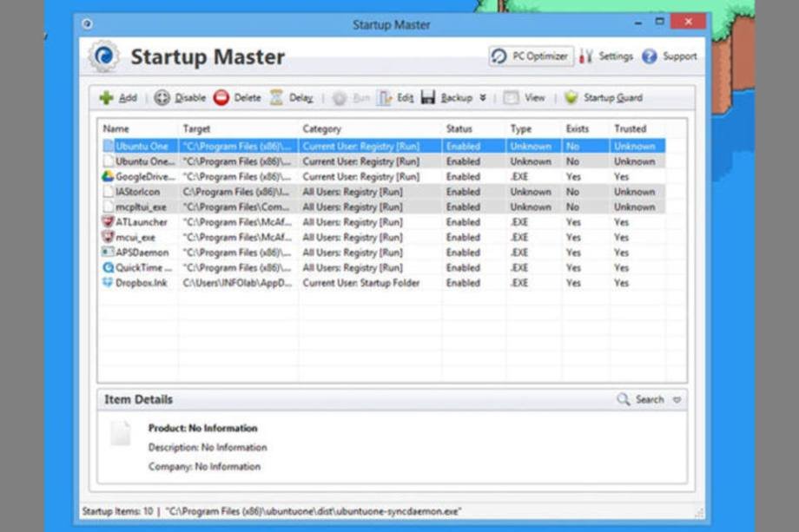Click the Edit toolbar icon

(x=385, y=98)
